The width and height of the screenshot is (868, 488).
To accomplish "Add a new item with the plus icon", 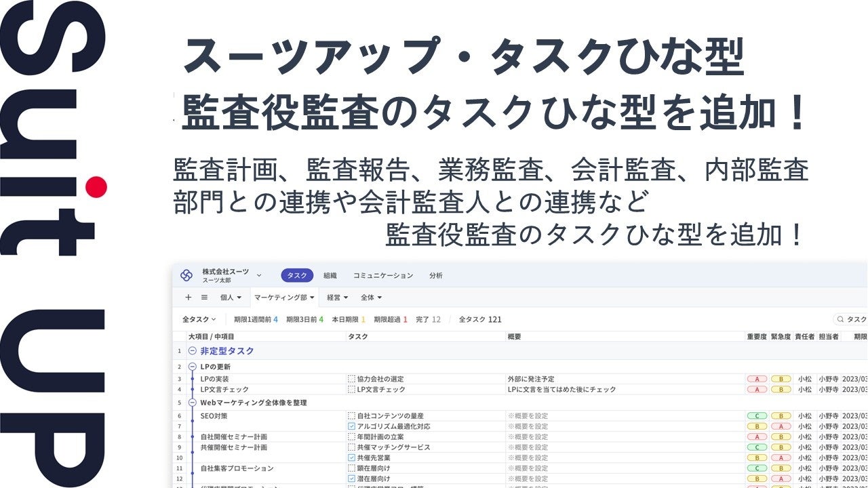I will pyautogui.click(x=189, y=298).
